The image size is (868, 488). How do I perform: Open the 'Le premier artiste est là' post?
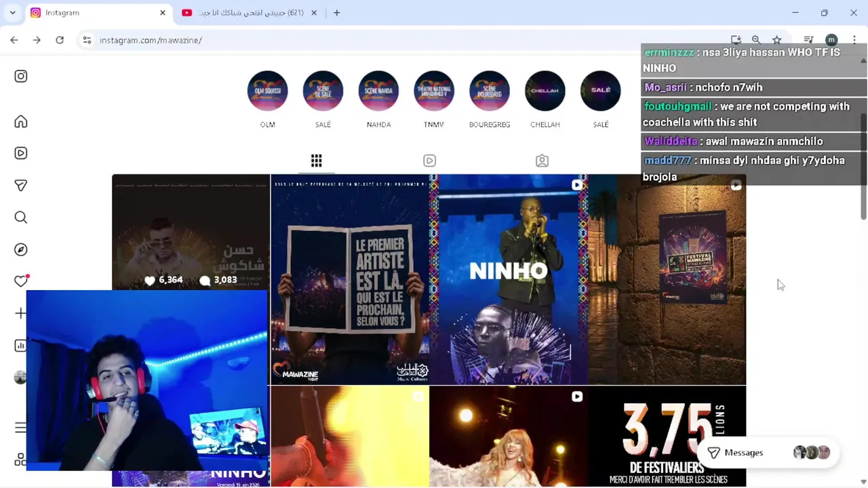(x=350, y=279)
